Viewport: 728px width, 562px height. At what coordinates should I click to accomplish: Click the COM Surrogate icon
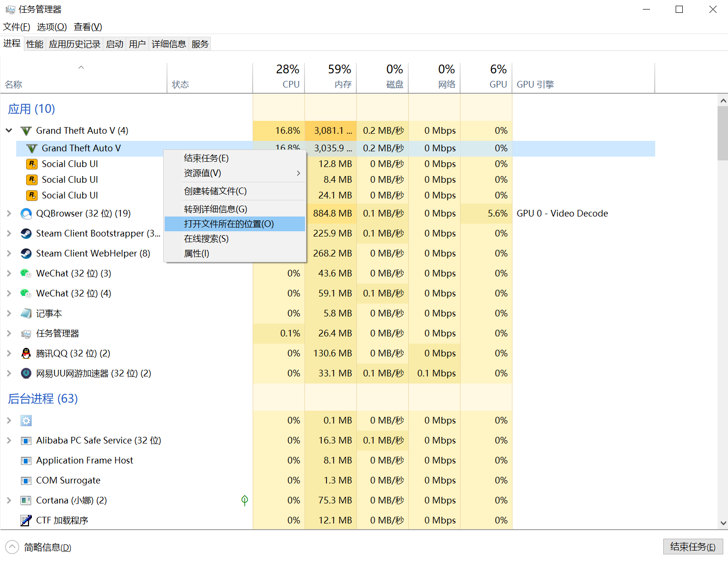(x=26, y=481)
